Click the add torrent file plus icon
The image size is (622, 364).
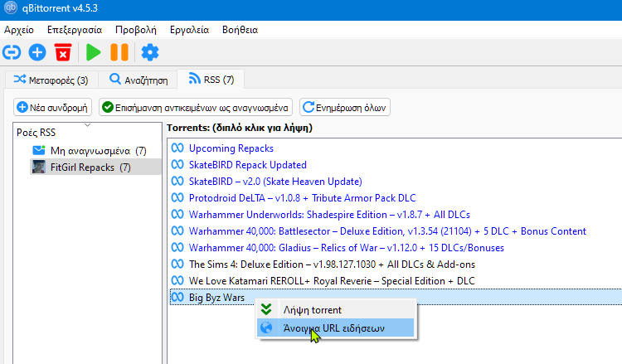click(x=37, y=52)
